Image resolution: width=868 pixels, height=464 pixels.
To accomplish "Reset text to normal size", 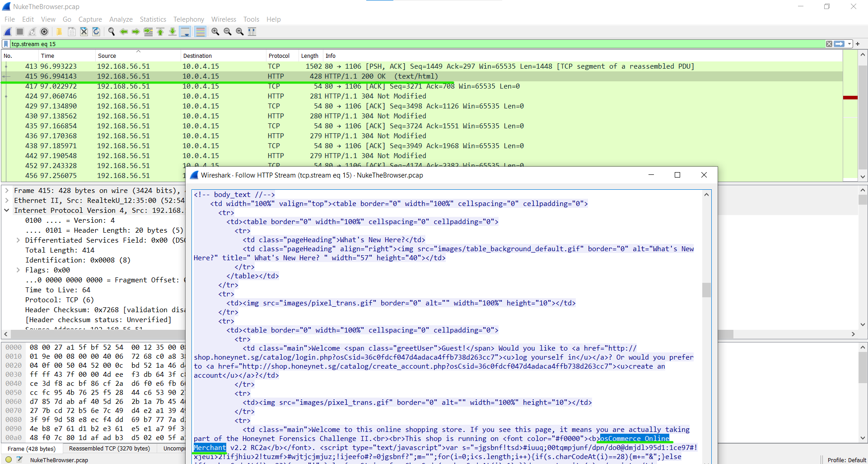I will [x=240, y=32].
